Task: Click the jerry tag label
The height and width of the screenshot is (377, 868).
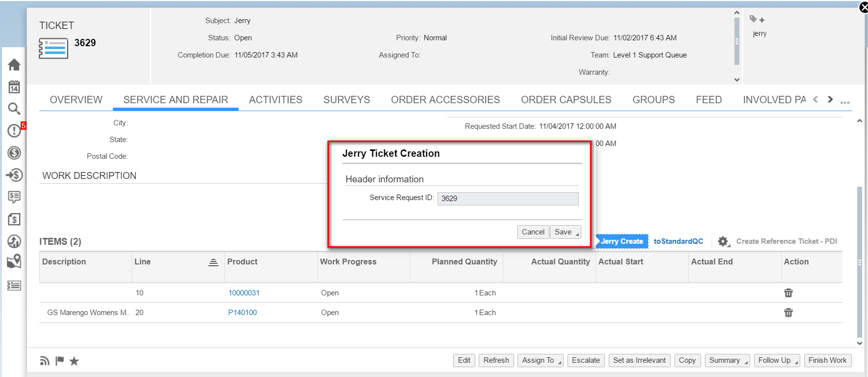Action: (759, 33)
